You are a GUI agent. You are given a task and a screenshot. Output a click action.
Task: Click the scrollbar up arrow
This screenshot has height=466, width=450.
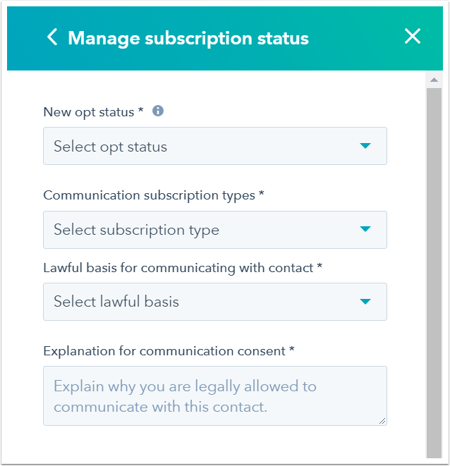434,80
